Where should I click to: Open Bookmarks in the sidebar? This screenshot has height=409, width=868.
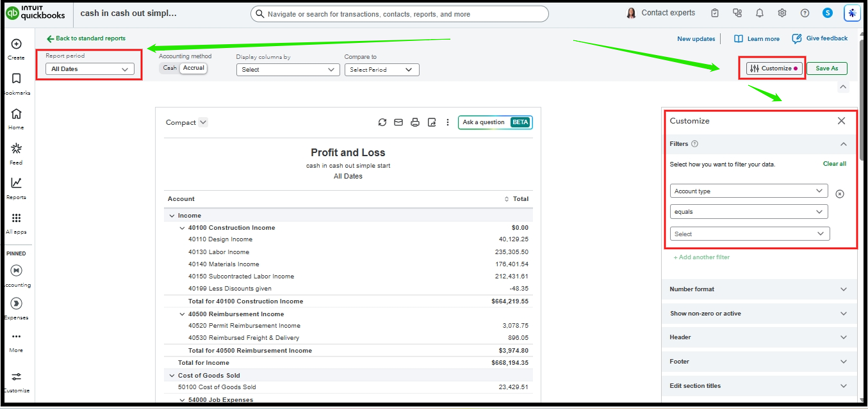16,79
